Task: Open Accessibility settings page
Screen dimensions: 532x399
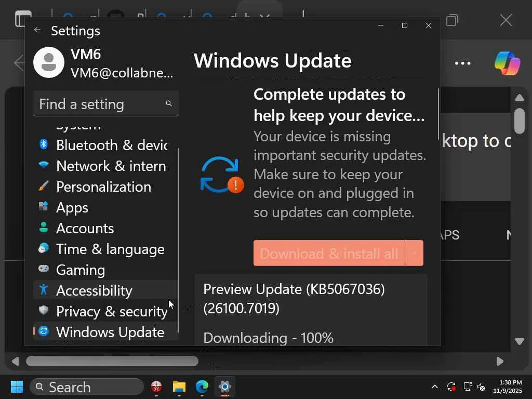Action: point(94,290)
